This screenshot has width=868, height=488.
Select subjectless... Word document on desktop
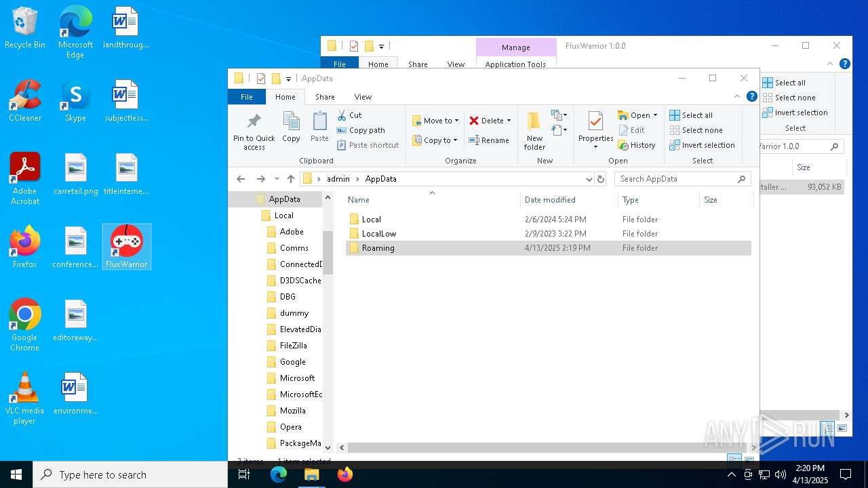(126, 102)
